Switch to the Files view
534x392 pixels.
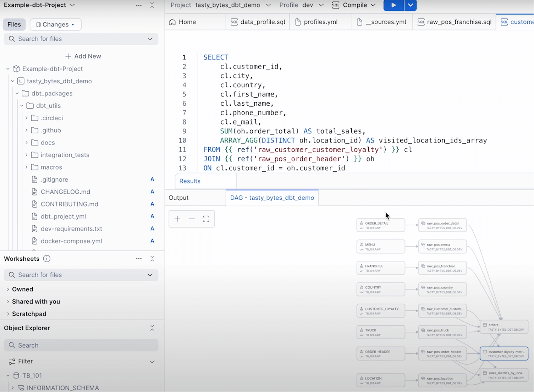pyautogui.click(x=14, y=24)
